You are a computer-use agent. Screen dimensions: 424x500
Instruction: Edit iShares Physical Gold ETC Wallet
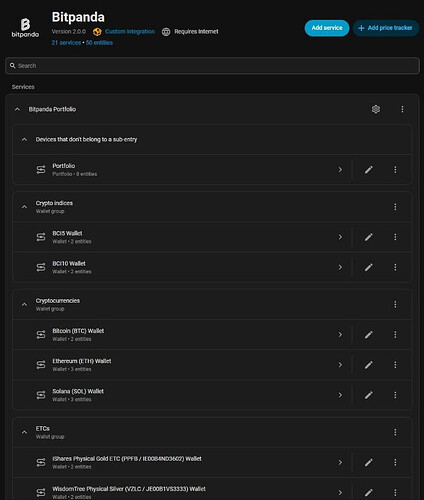368,463
